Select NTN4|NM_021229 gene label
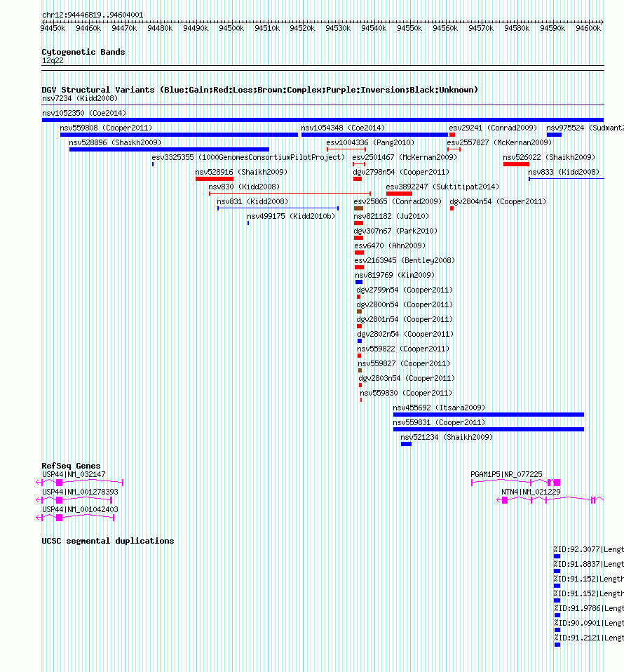Image resolution: width=624 pixels, height=672 pixels. pos(531,492)
